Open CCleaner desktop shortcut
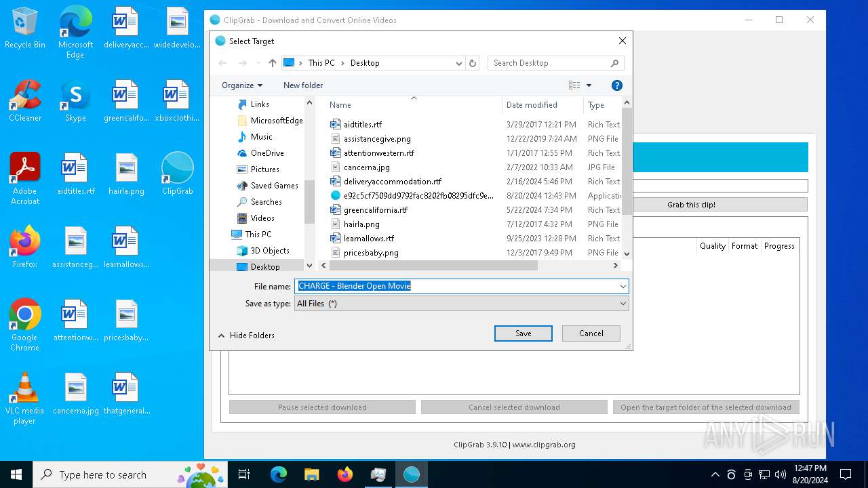 point(25,102)
